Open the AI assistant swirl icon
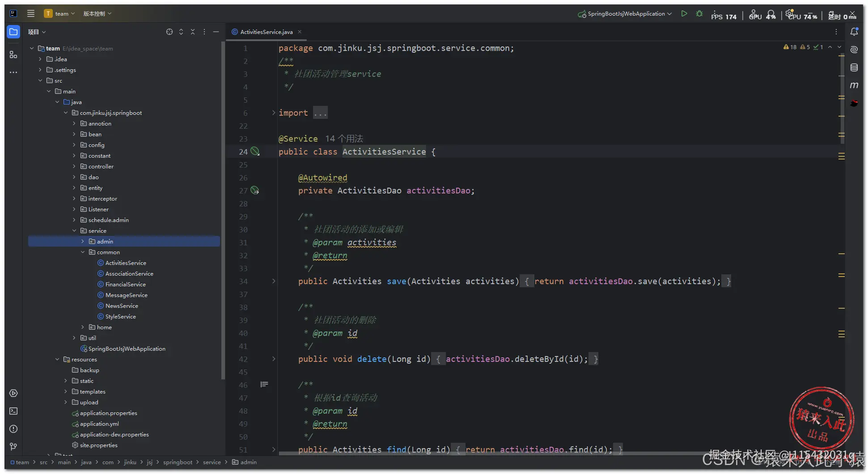868x474 pixels. [854, 50]
